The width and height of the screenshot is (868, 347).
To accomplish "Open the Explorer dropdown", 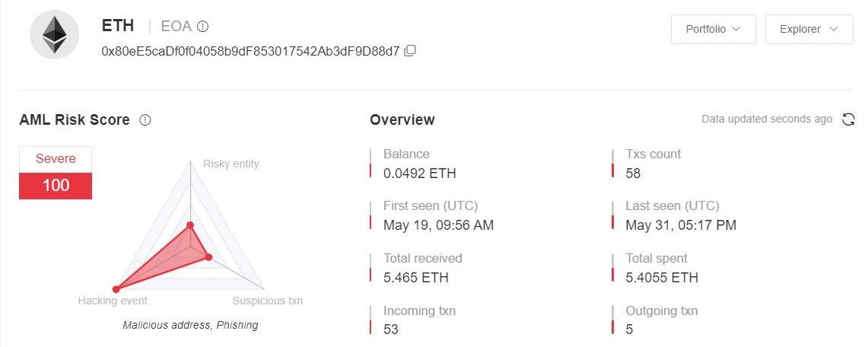I will click(x=809, y=29).
